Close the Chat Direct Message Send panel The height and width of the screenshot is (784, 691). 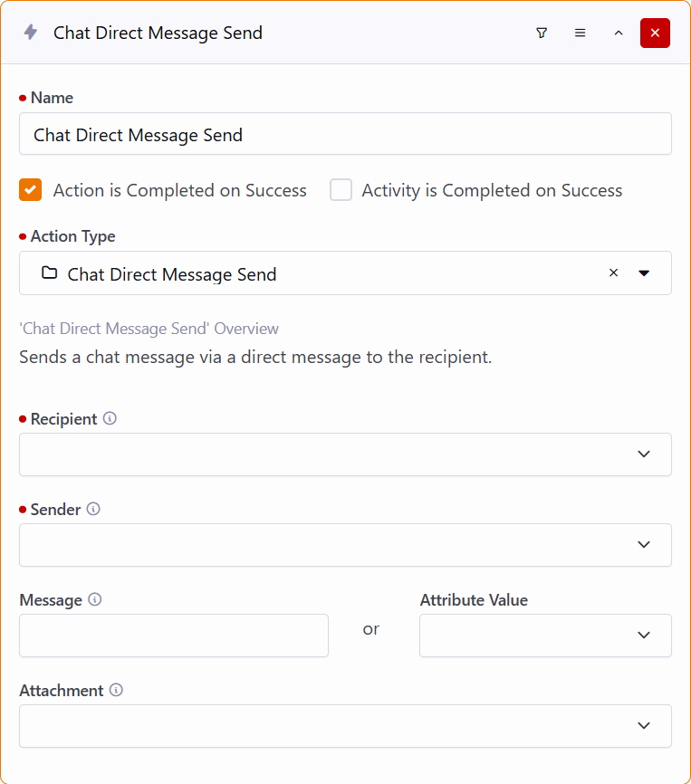(655, 33)
